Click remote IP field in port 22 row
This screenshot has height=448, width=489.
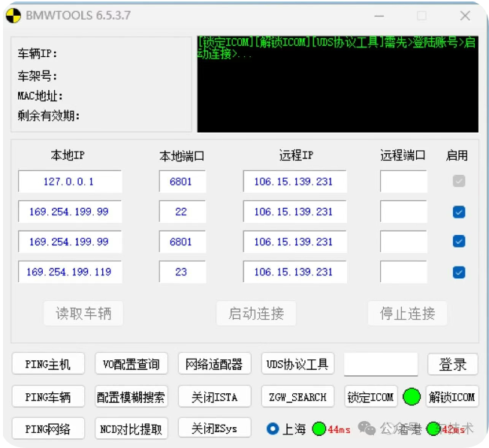point(294,212)
